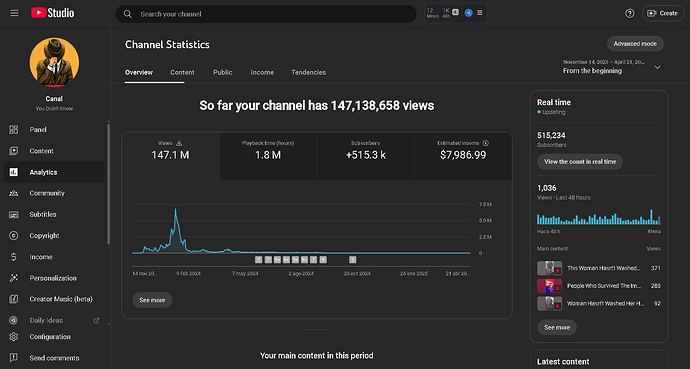Select the Subscribers +515.3 k card
The width and height of the screenshot is (690, 369).
click(x=365, y=156)
